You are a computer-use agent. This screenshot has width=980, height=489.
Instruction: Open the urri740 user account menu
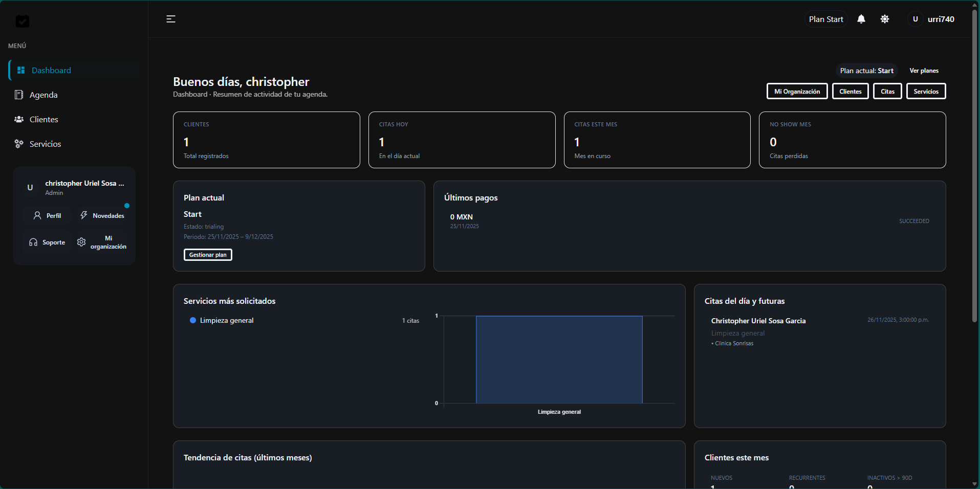tap(931, 19)
